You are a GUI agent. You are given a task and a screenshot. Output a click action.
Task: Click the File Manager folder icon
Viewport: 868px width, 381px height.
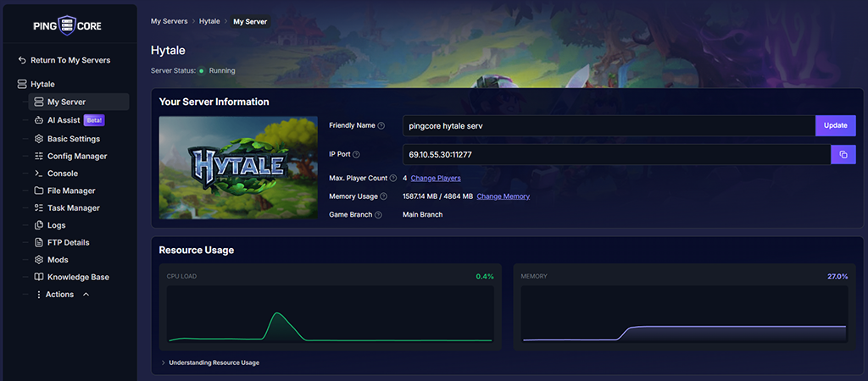pyautogui.click(x=38, y=190)
